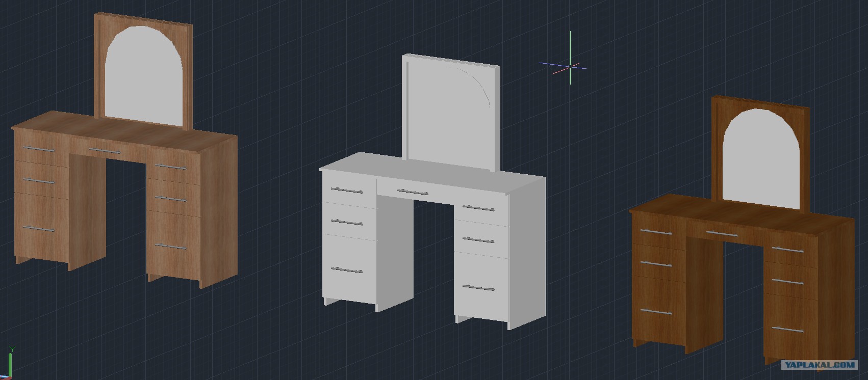Click the white table's bottom-left drawer front

pos(350,268)
